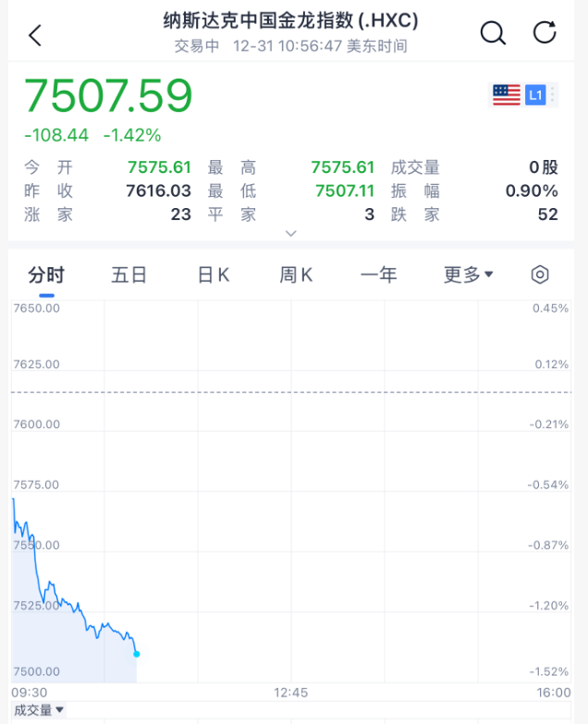Tap the US flag market icon
This screenshot has width=588, height=724.
pos(507,94)
